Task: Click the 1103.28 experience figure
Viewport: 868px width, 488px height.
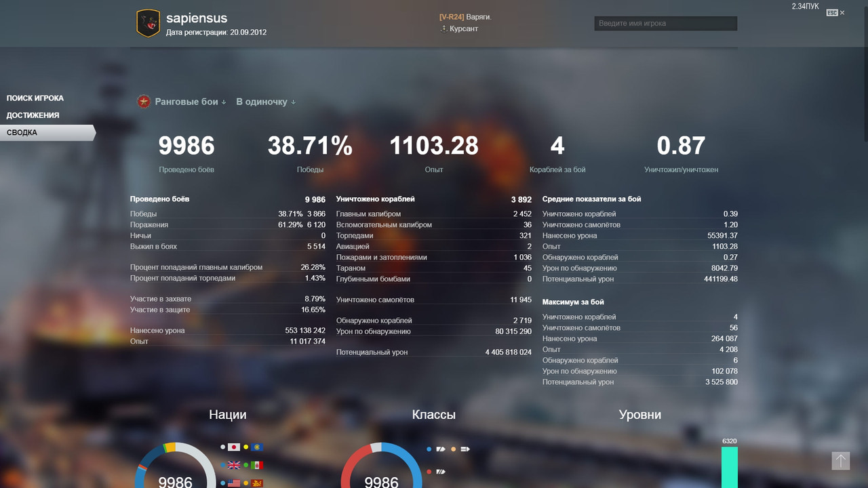Action: (x=434, y=146)
